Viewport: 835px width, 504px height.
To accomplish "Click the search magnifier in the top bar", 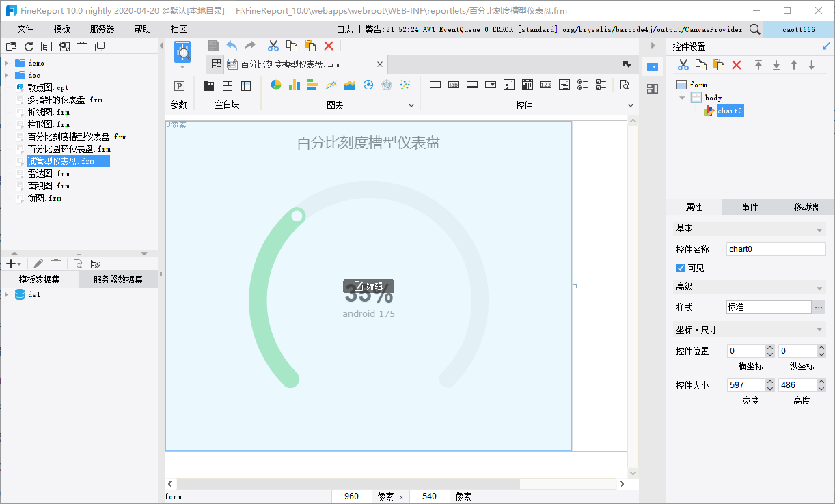I will click(x=755, y=29).
